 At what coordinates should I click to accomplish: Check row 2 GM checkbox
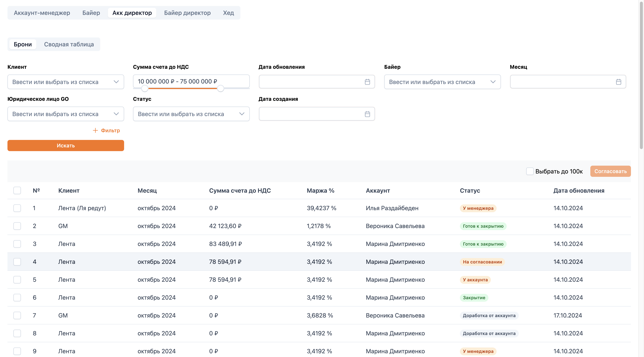click(17, 226)
